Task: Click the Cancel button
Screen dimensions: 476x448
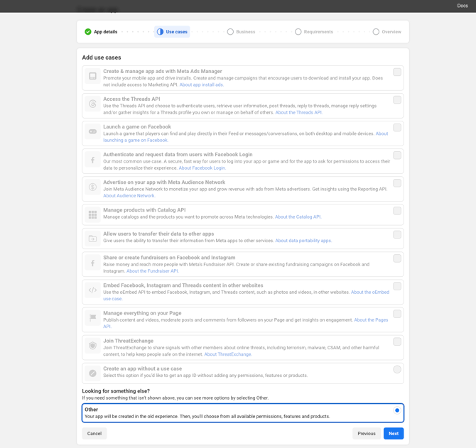Action: tap(94, 433)
